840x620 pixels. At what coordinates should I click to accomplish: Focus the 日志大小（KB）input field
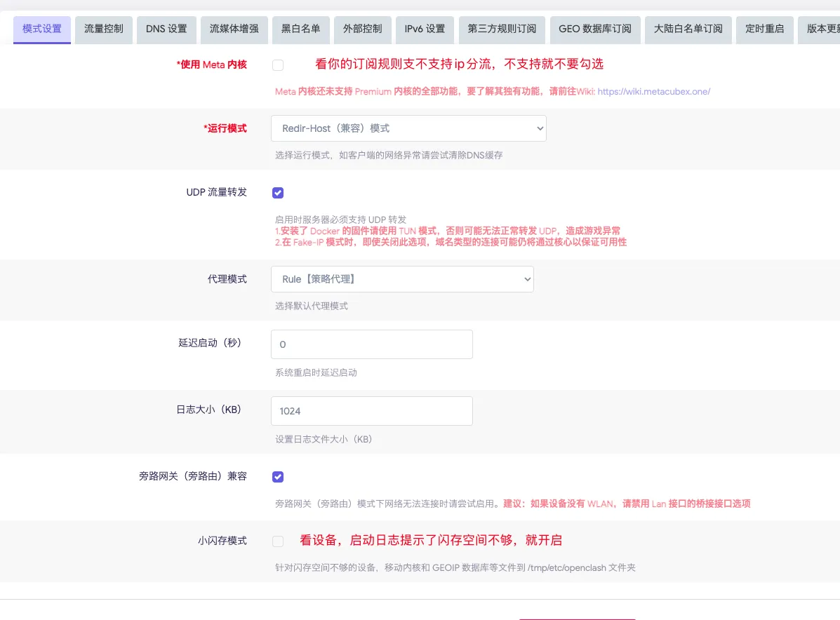(x=371, y=411)
